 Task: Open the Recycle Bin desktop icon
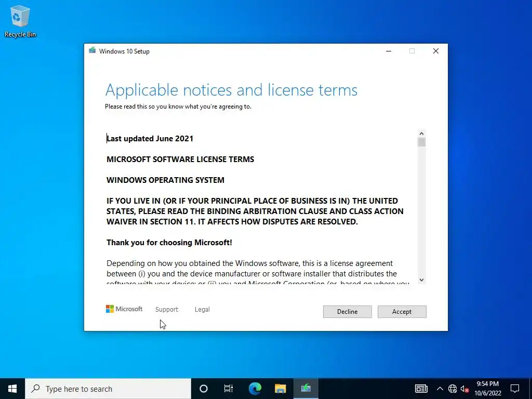point(20,21)
